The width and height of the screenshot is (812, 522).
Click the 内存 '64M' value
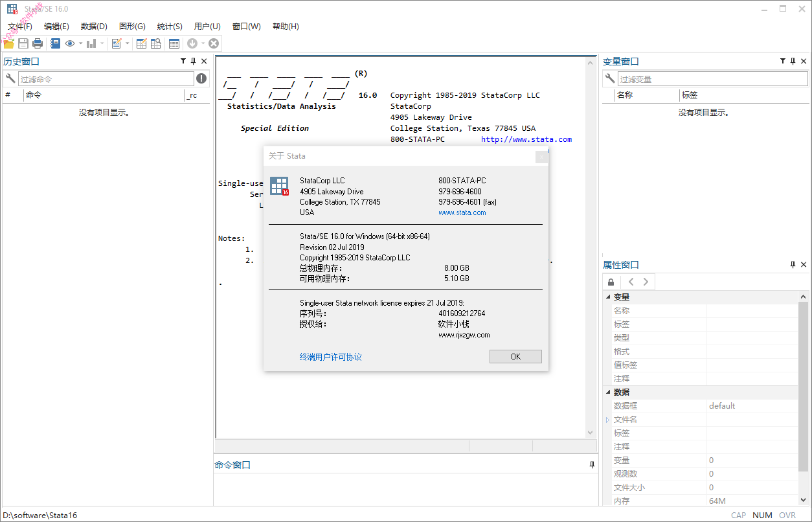717,501
